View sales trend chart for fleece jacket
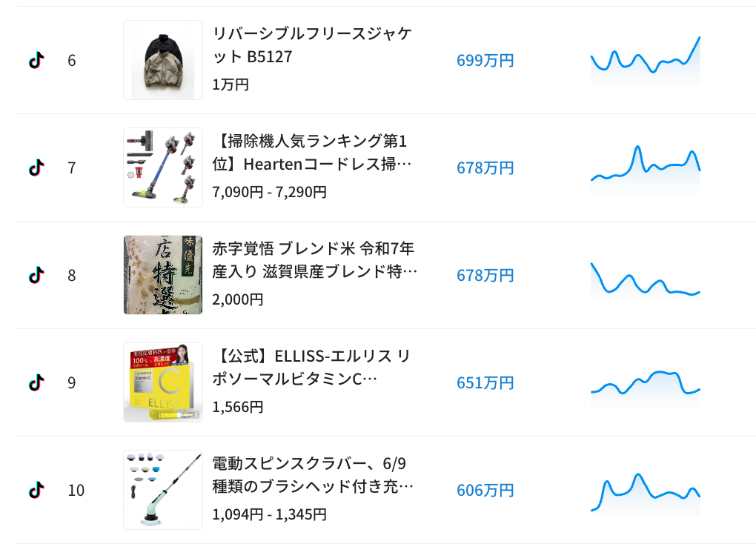The width and height of the screenshot is (756, 544). coord(645,61)
